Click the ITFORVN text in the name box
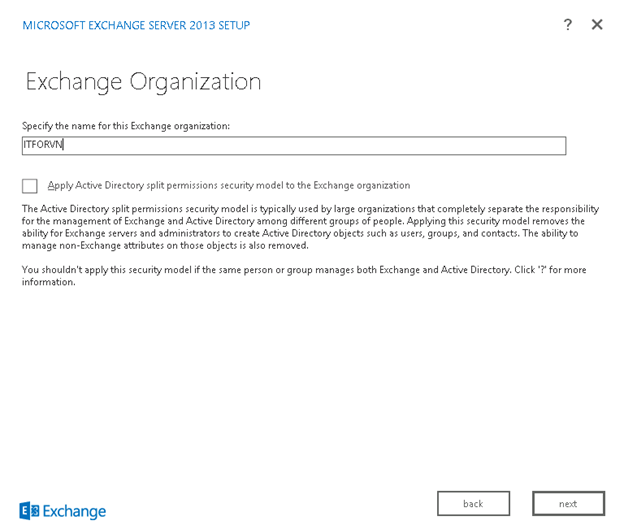626x525 pixels. 43,146
